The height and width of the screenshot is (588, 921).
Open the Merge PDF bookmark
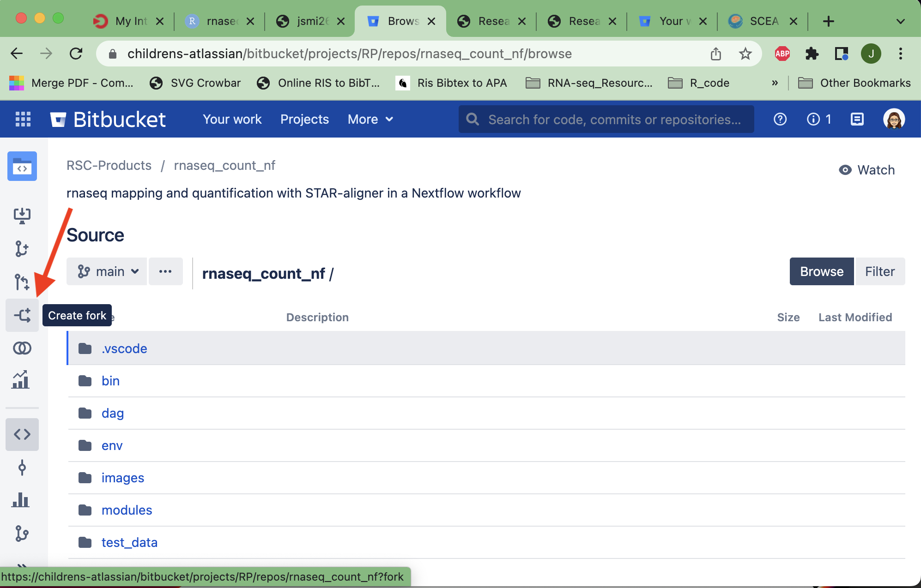[71, 83]
